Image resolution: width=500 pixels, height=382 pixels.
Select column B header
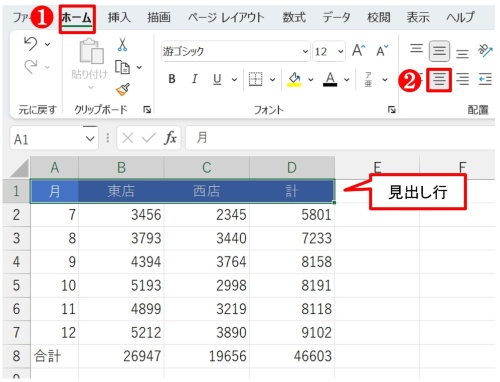(x=121, y=167)
